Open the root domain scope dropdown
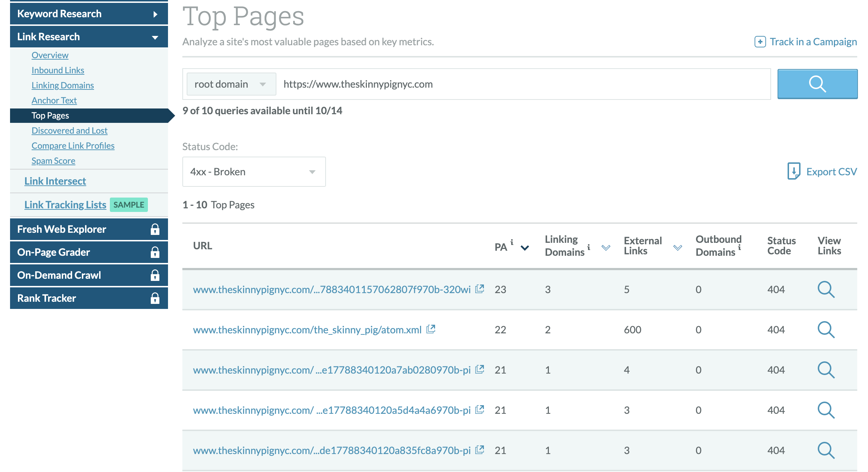Image resolution: width=868 pixels, height=472 pixels. tap(232, 84)
